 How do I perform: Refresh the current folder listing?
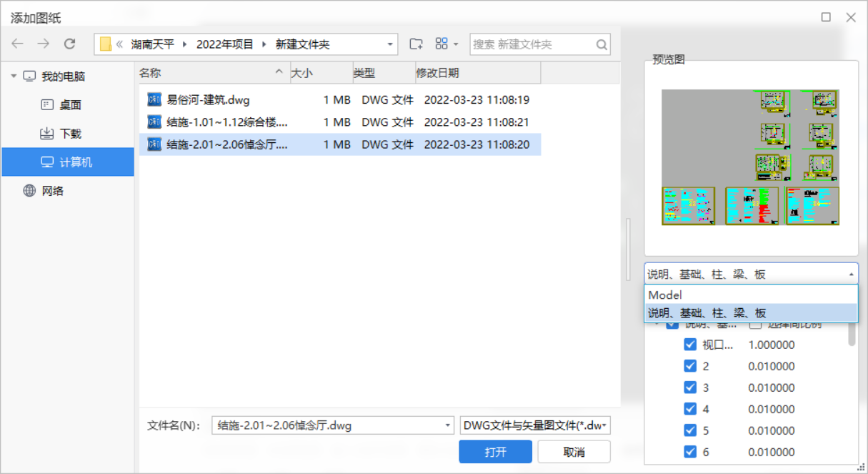point(69,44)
